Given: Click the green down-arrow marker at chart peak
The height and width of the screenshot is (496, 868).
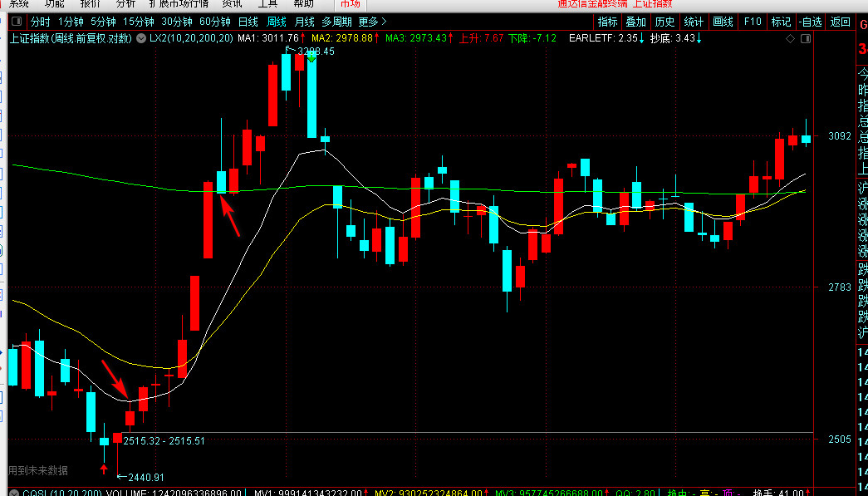Looking at the screenshot, I should pos(311,56).
